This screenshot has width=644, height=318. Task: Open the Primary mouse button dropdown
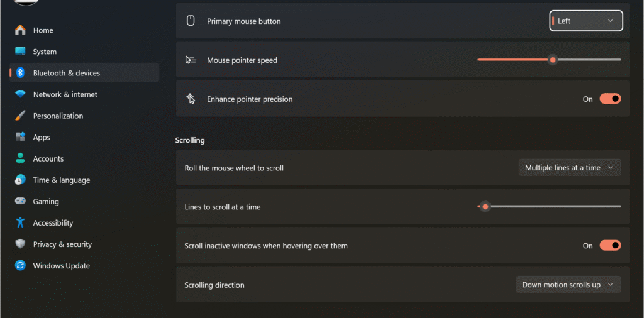pos(586,21)
